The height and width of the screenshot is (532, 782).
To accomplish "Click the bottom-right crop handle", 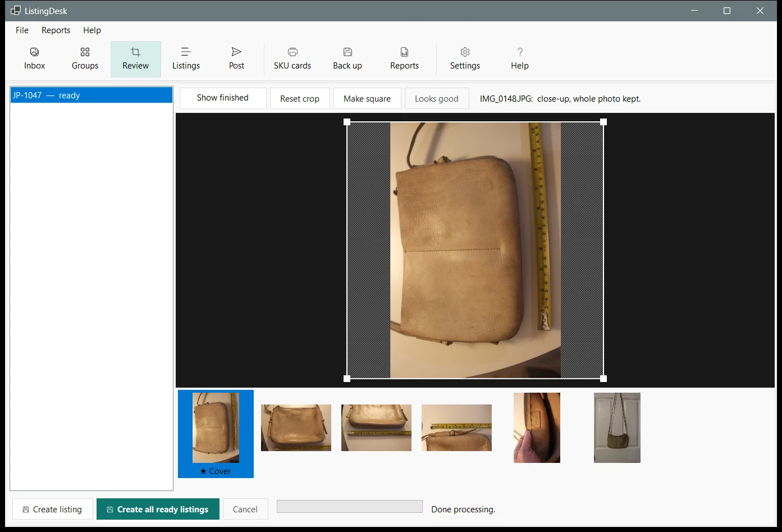I will pos(603,379).
